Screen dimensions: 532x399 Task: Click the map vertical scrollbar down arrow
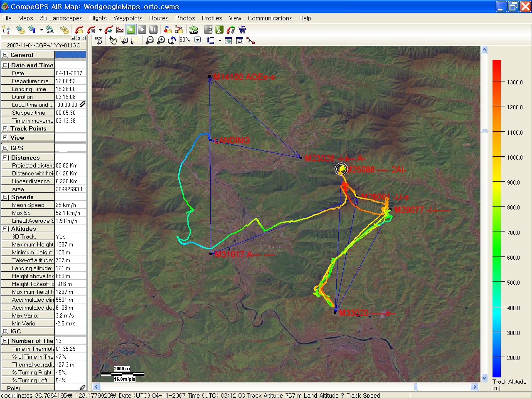click(484, 378)
